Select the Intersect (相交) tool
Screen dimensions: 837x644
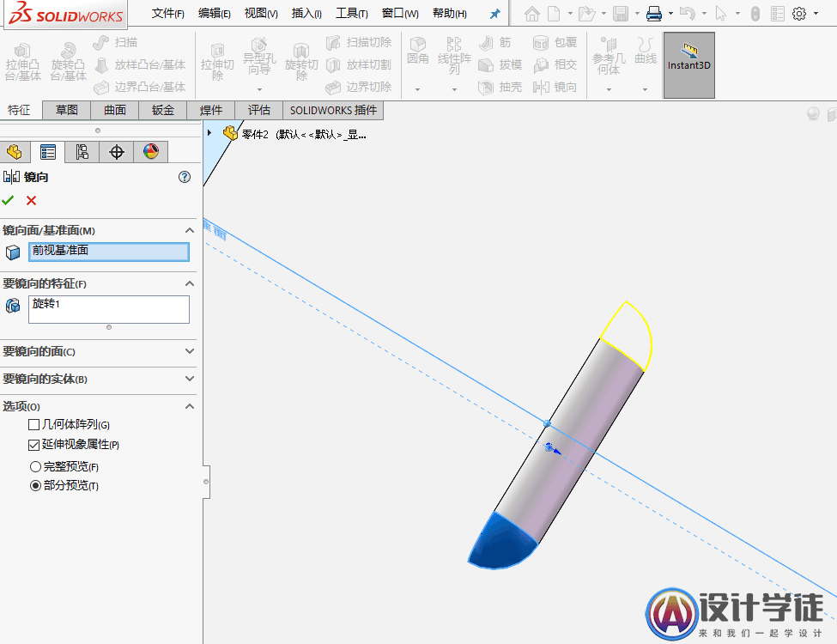pos(555,64)
